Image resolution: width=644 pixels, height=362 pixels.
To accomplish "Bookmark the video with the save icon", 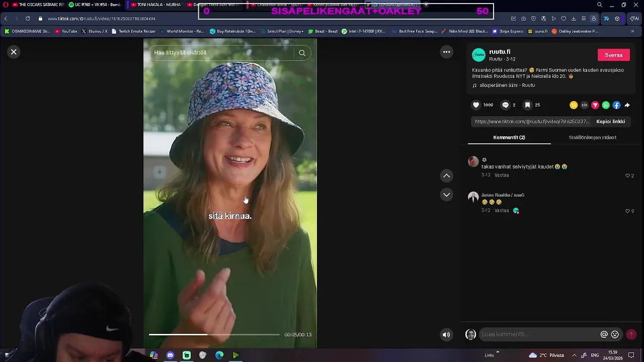I will tap(527, 105).
